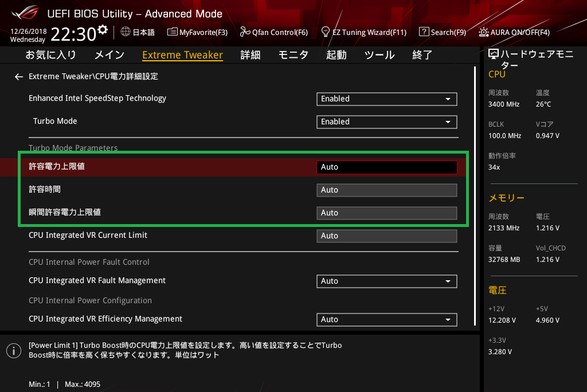Viewport: 587px width, 392px height.
Task: Click the back arrow beside Extreme Tweaker path
Action: [x=19, y=77]
